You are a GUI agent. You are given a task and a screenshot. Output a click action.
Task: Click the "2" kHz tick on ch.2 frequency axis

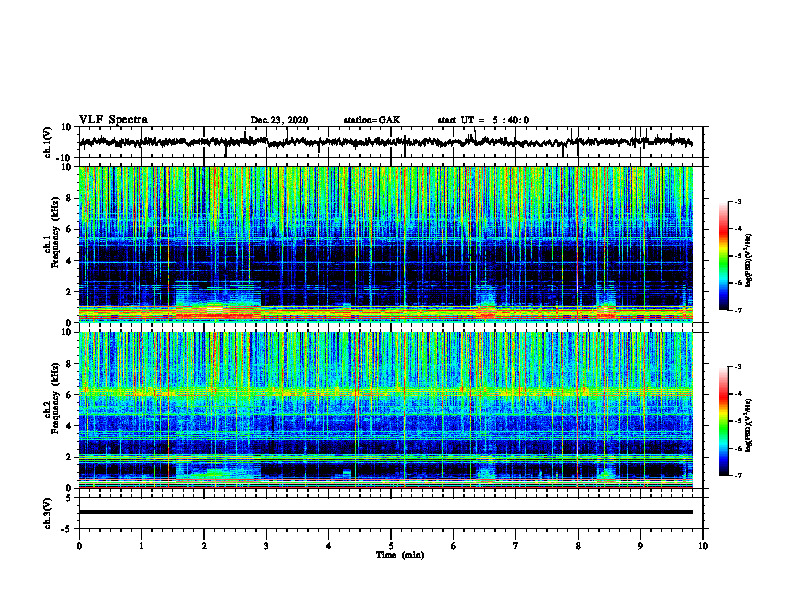69,457
